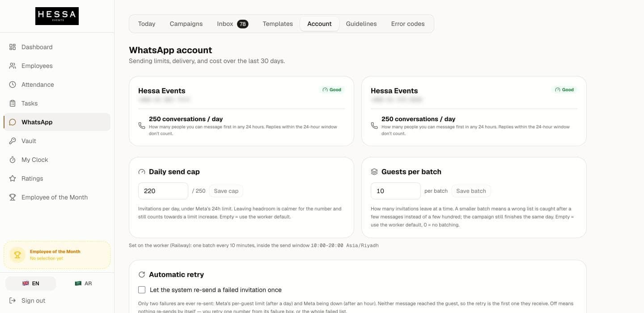Open the Templates tab
The image size is (644, 313).
click(278, 24)
